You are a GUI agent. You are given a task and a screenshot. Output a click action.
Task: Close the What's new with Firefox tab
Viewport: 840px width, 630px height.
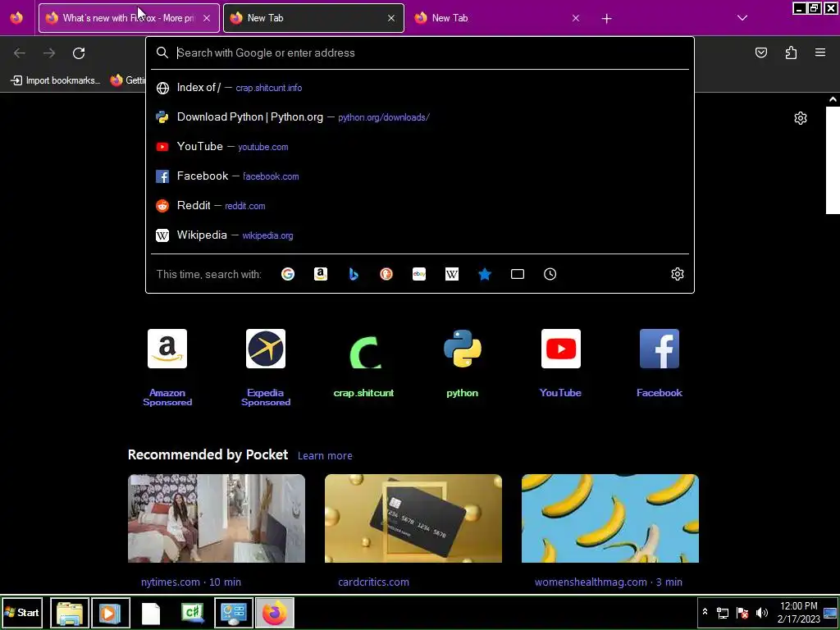207,18
